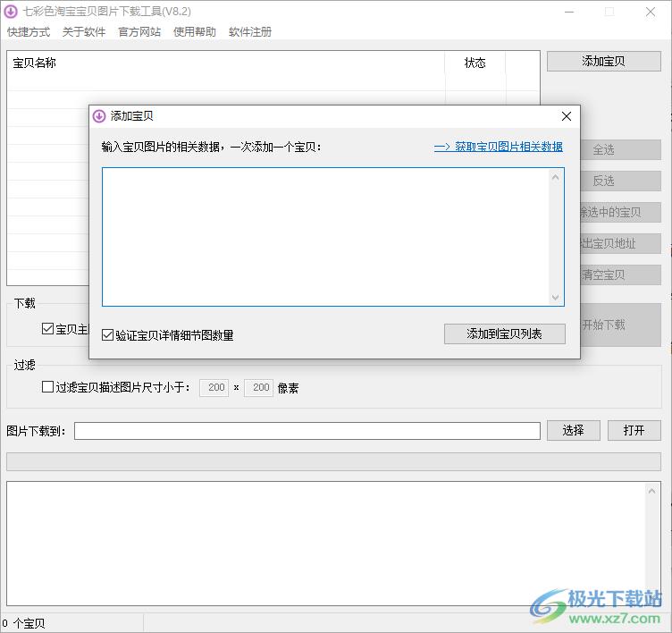Open the 关于软件 menu

tap(84, 32)
